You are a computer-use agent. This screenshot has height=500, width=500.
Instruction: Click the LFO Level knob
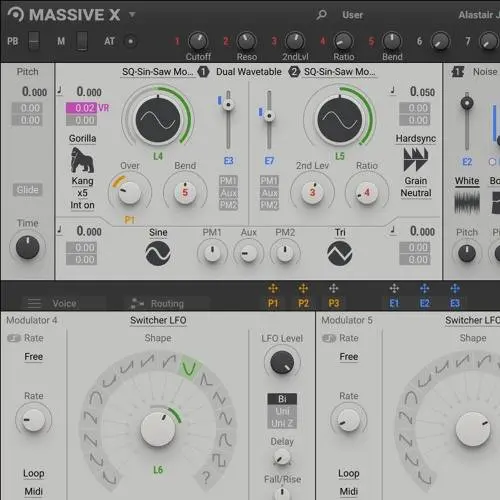click(x=282, y=363)
